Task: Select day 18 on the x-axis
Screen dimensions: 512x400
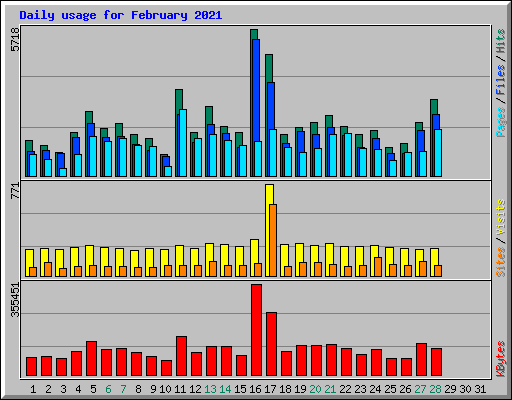Action: 285,389
